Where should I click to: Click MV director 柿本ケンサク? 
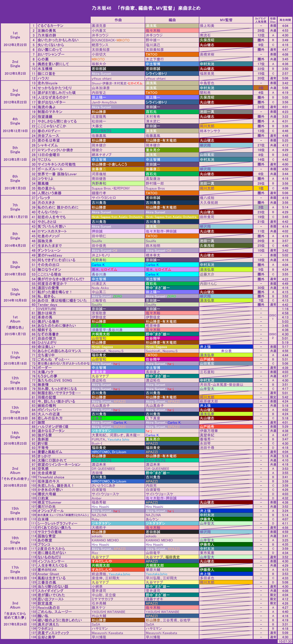[210, 131]
